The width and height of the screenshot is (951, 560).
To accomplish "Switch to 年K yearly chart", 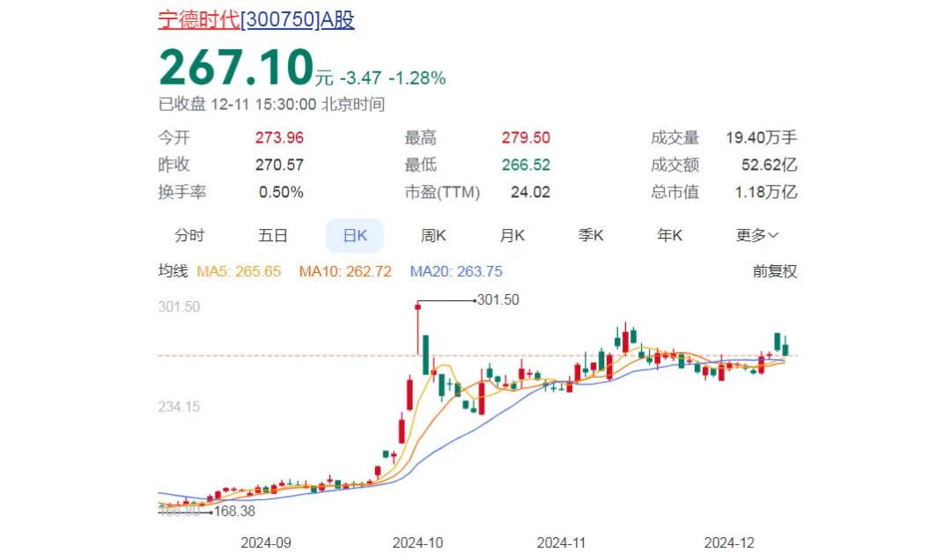I will (670, 235).
